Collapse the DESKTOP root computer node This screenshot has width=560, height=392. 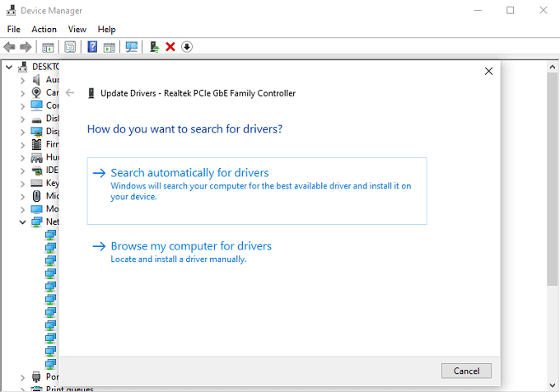pos(9,67)
